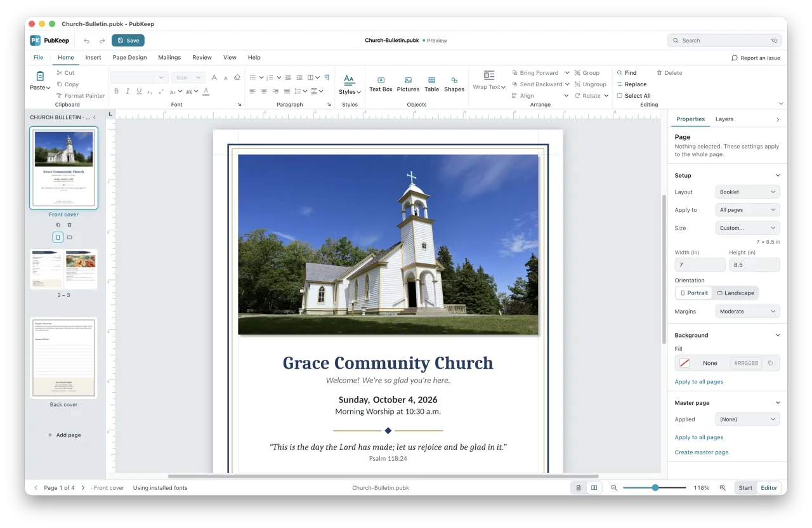
Task: Select the Back cover page thumbnail
Action: click(63, 358)
